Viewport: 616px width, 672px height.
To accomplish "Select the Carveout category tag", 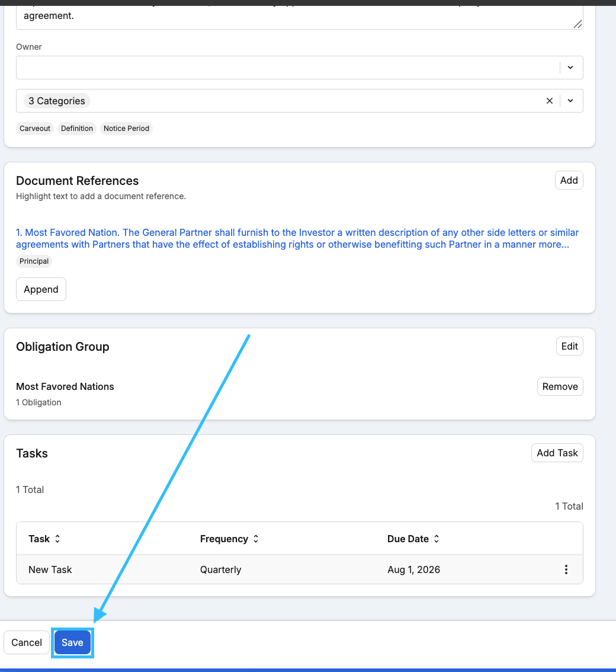I will click(x=35, y=128).
